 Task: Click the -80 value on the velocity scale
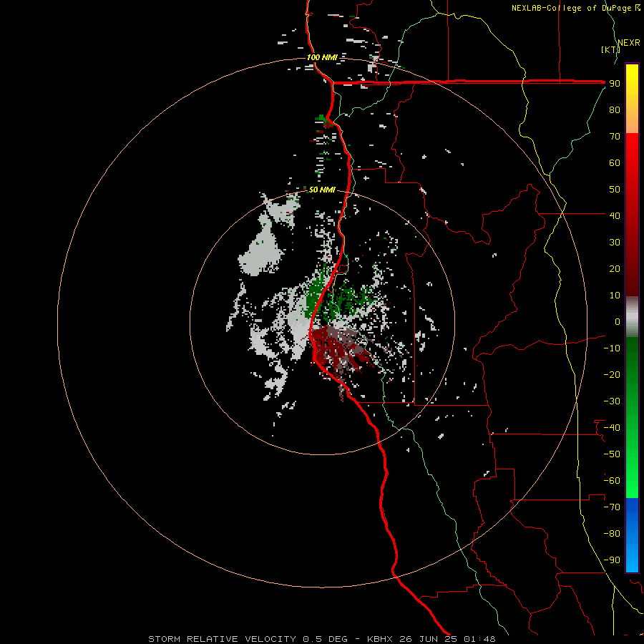coord(612,534)
